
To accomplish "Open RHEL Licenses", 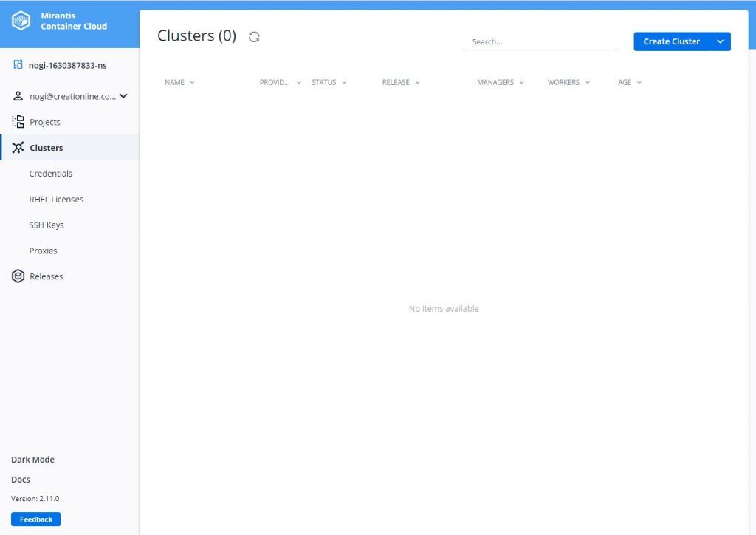I will click(x=56, y=200).
